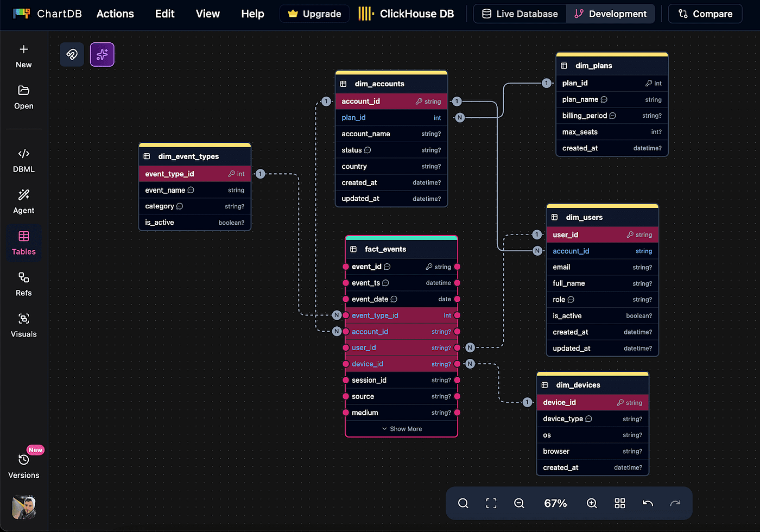Open the View menu

[x=207, y=14]
